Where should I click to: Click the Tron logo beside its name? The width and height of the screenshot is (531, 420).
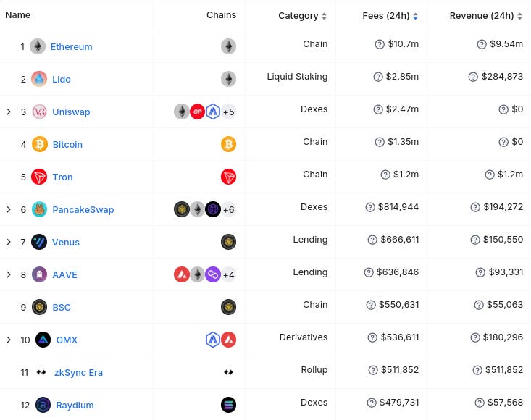[39, 177]
